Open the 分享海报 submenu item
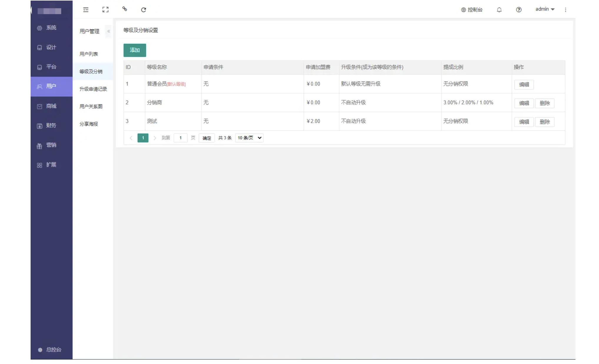This screenshot has height=364, width=599. pos(93,124)
